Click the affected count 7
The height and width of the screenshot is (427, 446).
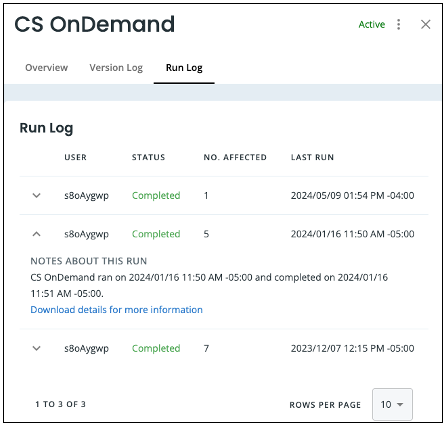[206, 348]
